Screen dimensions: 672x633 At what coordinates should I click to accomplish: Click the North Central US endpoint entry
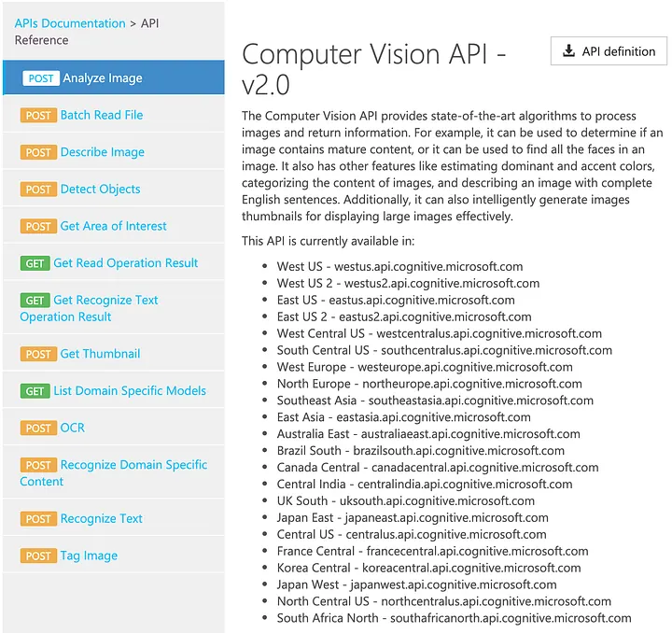coord(443,601)
